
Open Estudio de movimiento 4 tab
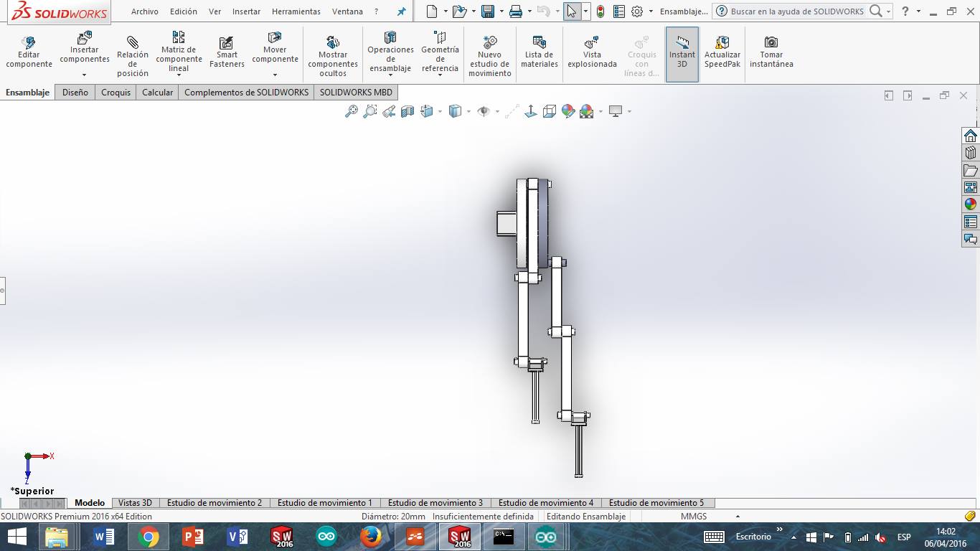[546, 503]
